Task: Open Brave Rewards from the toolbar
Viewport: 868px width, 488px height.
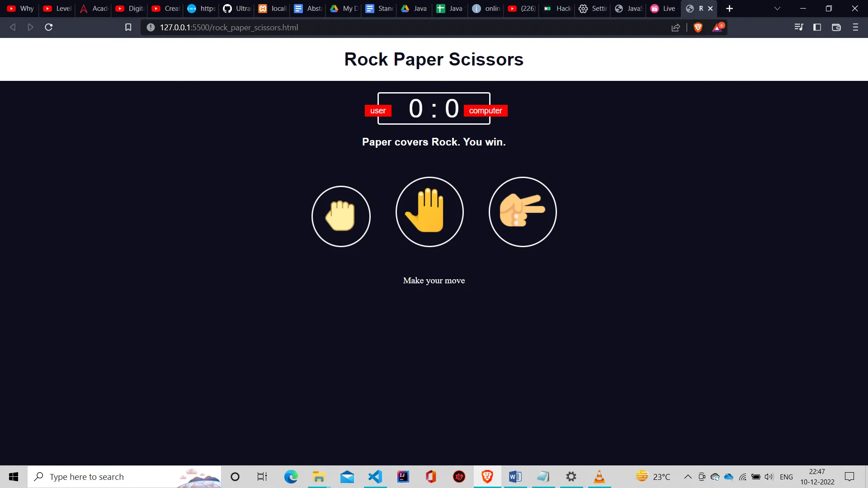Action: 717,27
